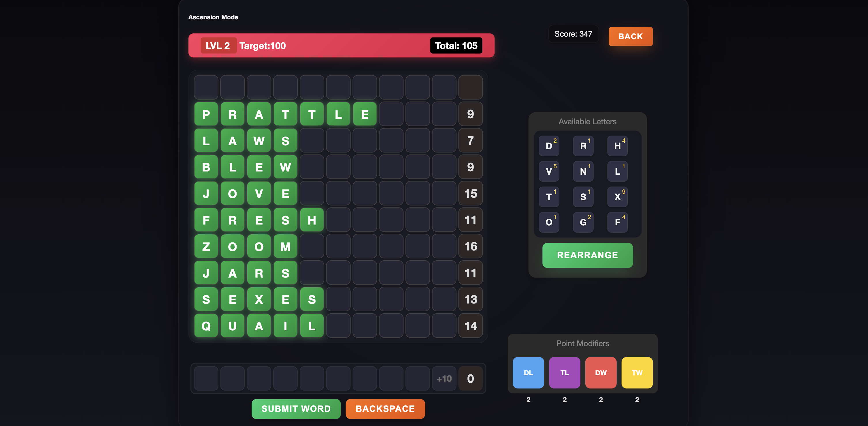
Task: Select the blue DL point modifier
Action: 528,372
